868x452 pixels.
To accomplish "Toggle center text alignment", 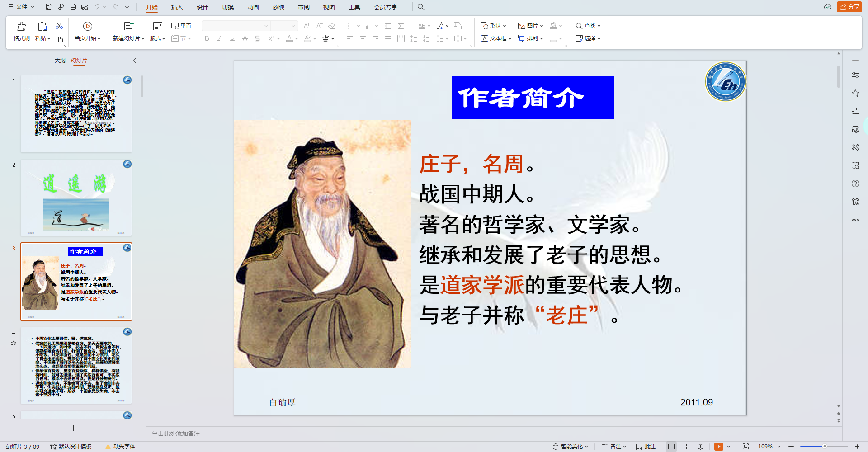I will click(x=363, y=38).
